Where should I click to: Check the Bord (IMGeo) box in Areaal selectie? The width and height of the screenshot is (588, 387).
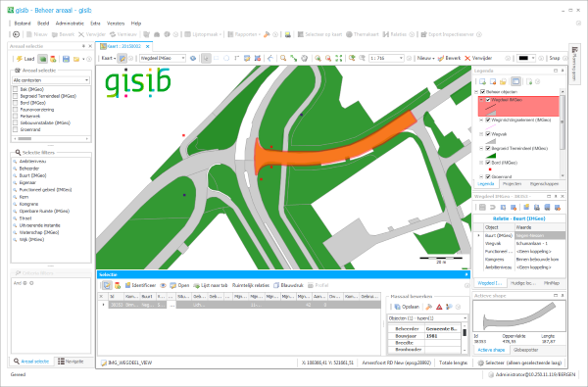click(x=16, y=103)
